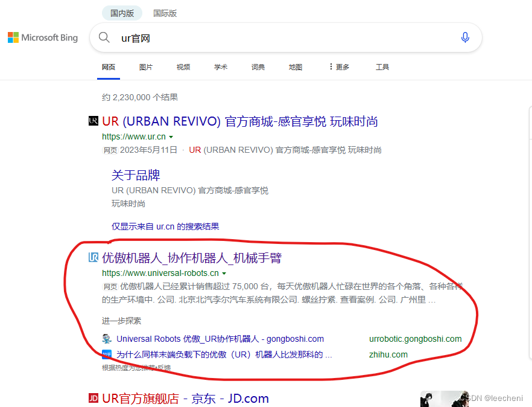
Task: Click the 优傲机器人已经累计销售 snippet text
Action: coord(282,293)
